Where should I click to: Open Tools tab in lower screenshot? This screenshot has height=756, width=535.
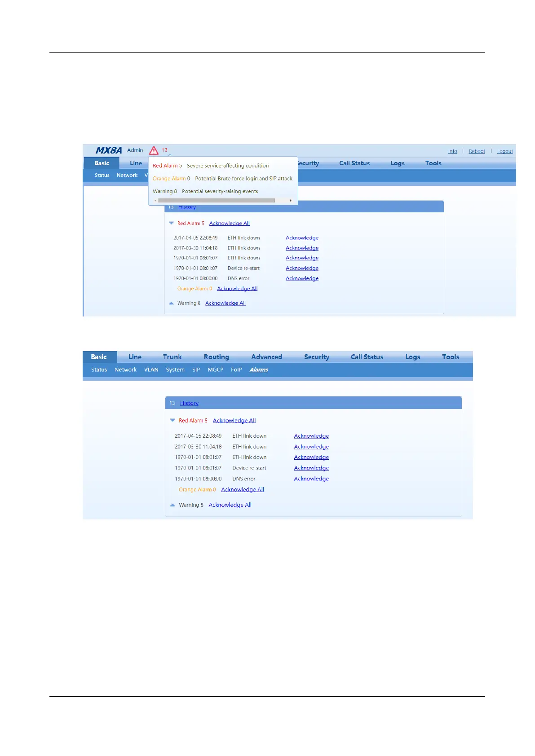click(x=451, y=357)
